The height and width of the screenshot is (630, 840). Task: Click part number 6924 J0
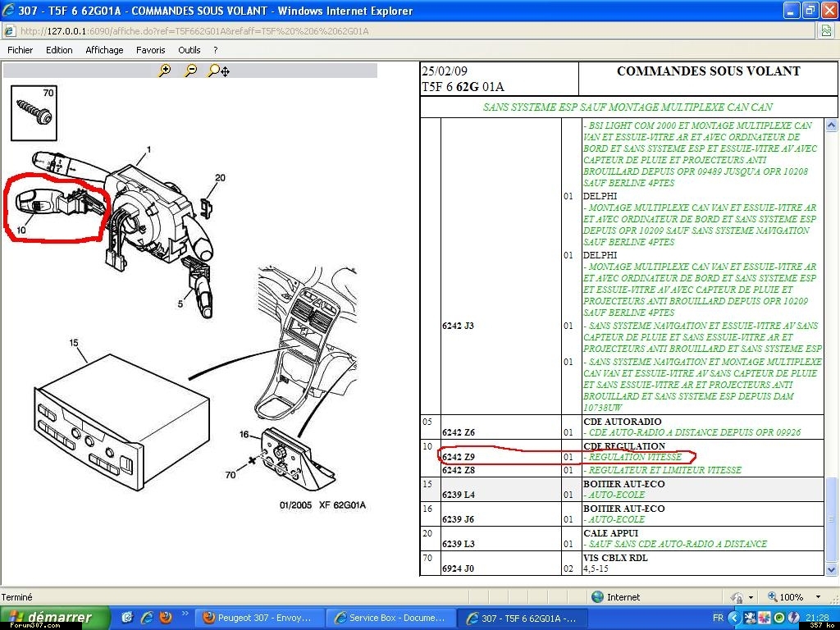tap(458, 568)
